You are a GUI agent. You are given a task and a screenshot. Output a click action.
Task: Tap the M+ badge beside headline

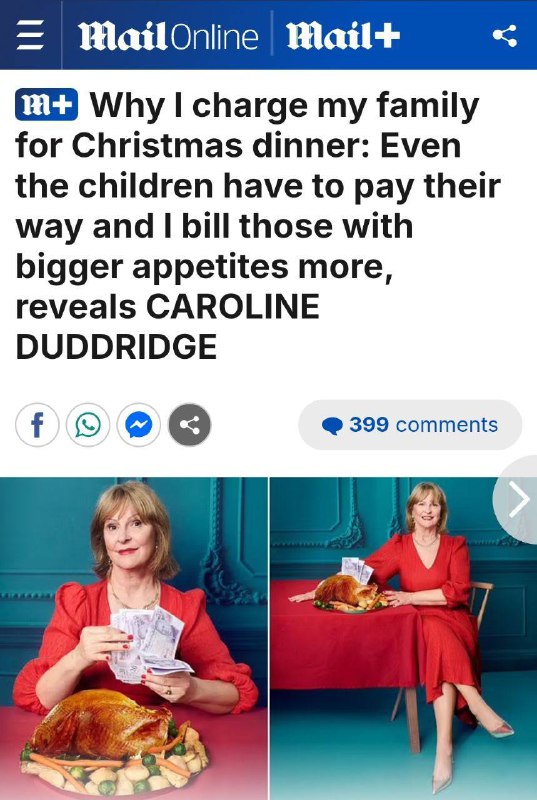point(46,105)
